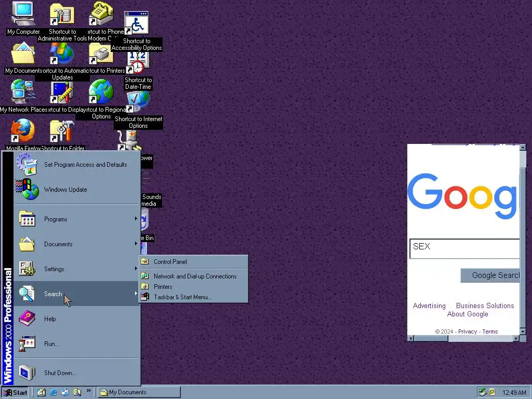Click the network connection system tray icon
This screenshot has height=399, width=532.
pyautogui.click(x=483, y=392)
